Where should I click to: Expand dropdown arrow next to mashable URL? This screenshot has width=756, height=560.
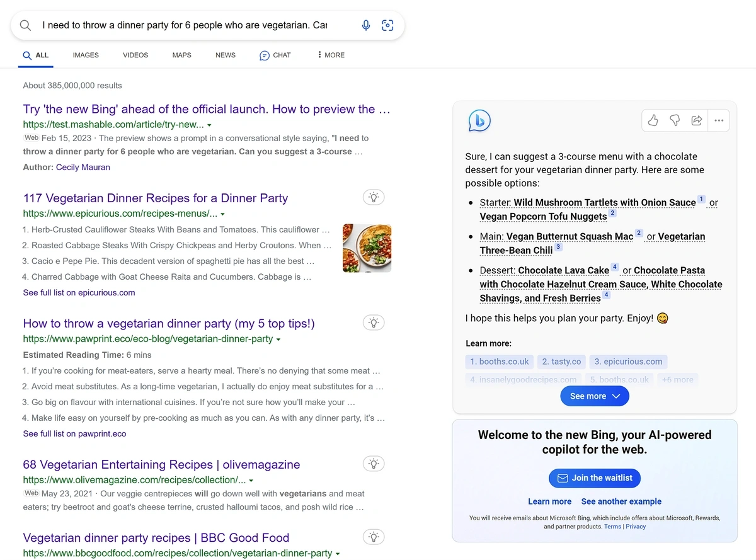(209, 125)
